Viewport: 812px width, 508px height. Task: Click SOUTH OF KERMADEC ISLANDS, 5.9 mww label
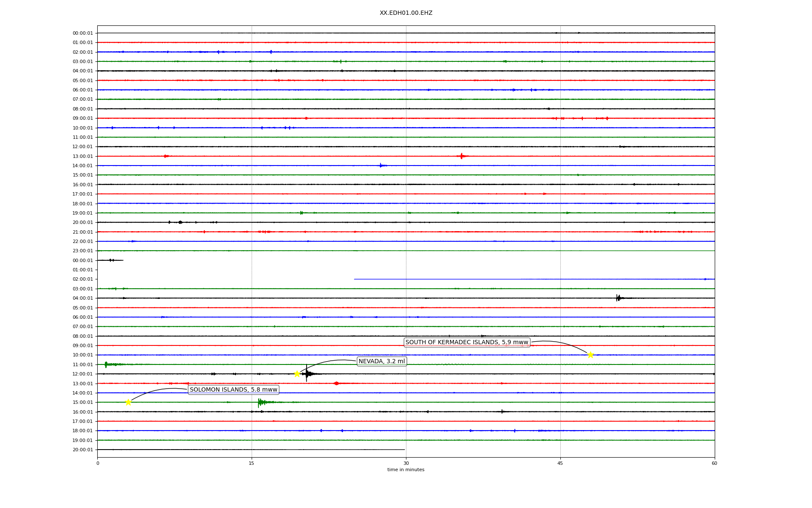[467, 342]
